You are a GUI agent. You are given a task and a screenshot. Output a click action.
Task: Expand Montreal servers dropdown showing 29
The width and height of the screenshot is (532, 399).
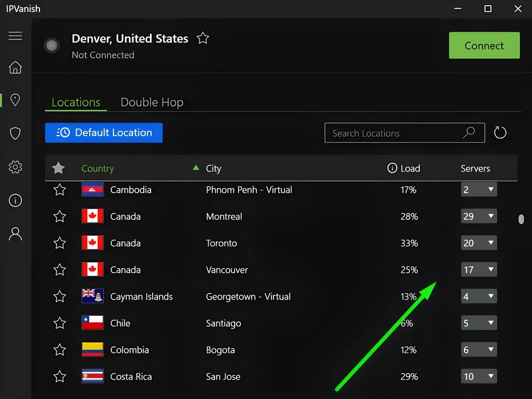pyautogui.click(x=479, y=216)
